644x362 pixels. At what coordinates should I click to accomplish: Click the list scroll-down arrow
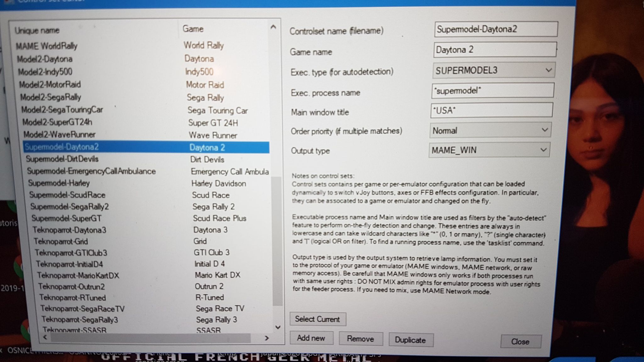coord(278,327)
